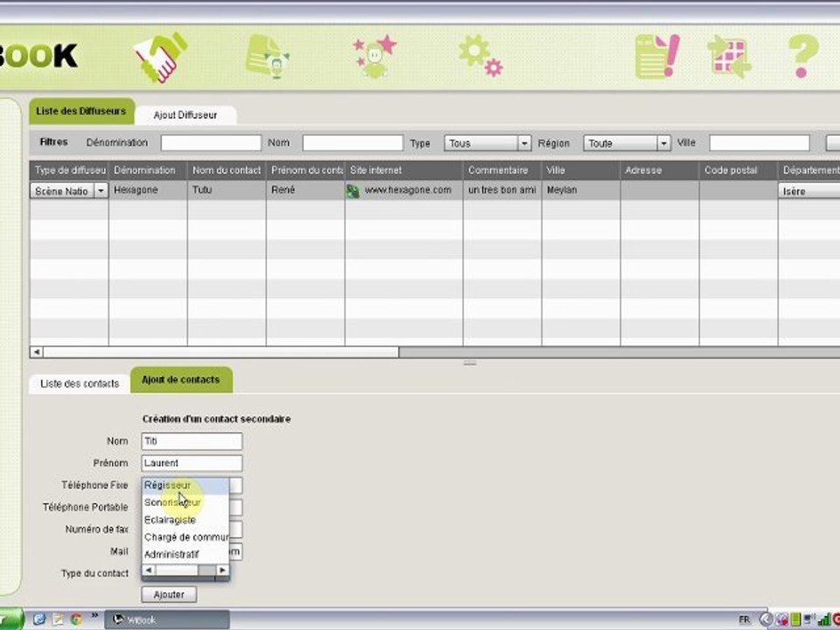Choose Sonorisateur in the contact type list
Viewport: 840px width, 630px height.
(185, 502)
